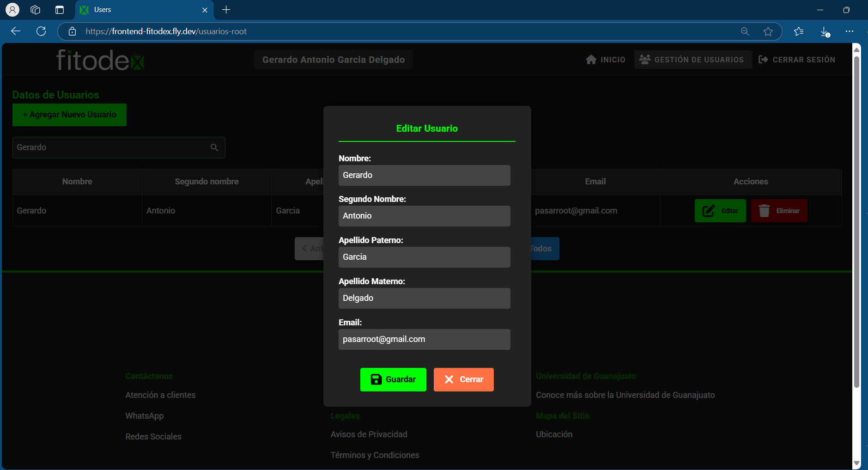Open the browser workspaces icon
The image size is (868, 470).
pyautogui.click(x=36, y=10)
